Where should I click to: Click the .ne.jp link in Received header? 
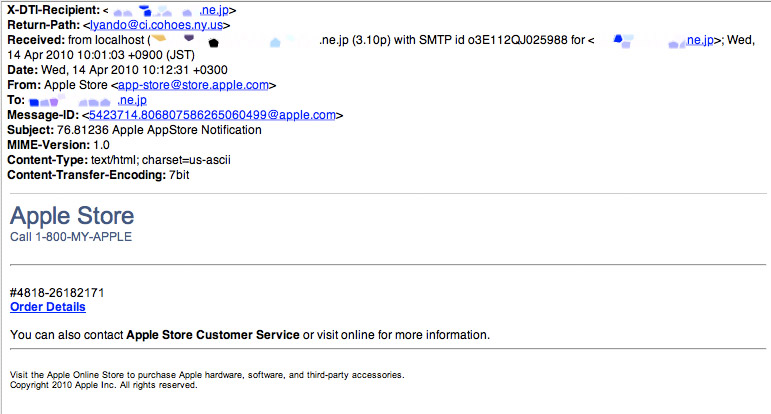pyautogui.click(x=700, y=40)
